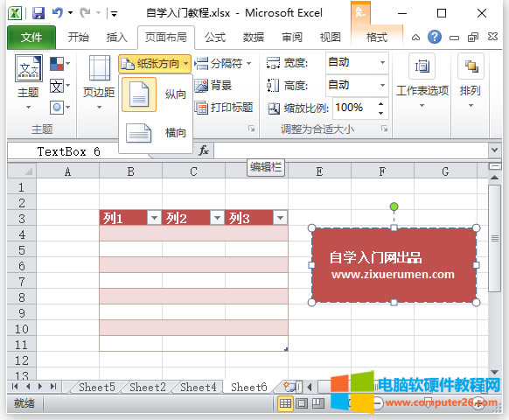Screen dimensions: 509x420
Task: Switch to the Sheet5 tab
Action: click(97, 387)
